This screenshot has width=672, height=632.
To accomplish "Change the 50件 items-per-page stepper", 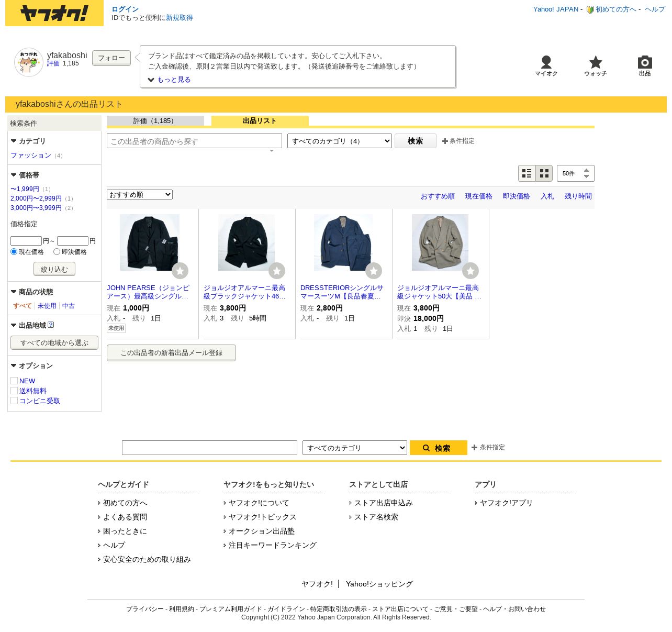I will pos(575,173).
